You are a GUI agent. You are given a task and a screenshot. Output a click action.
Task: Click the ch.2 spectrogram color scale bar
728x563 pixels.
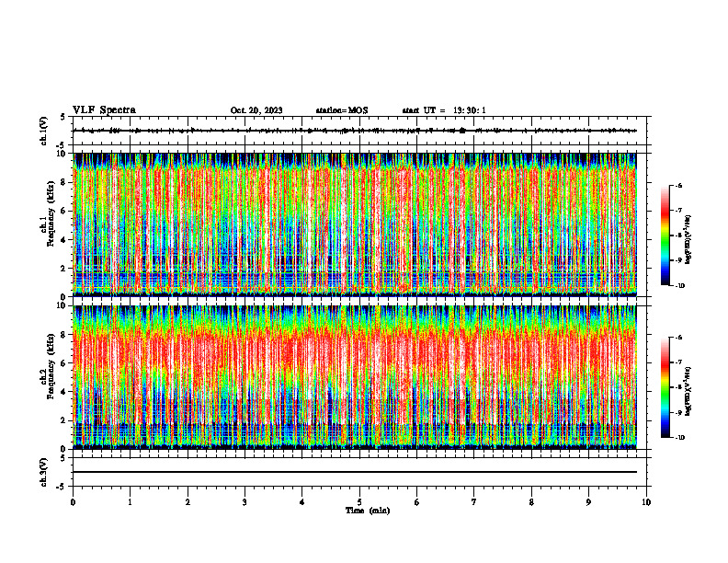tap(665, 387)
